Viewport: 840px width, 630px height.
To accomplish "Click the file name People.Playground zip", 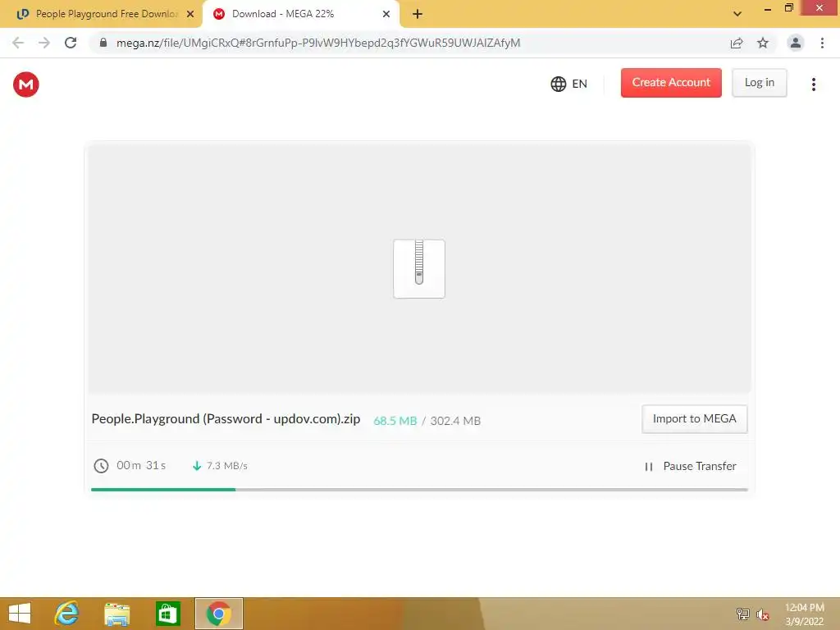I will point(226,418).
